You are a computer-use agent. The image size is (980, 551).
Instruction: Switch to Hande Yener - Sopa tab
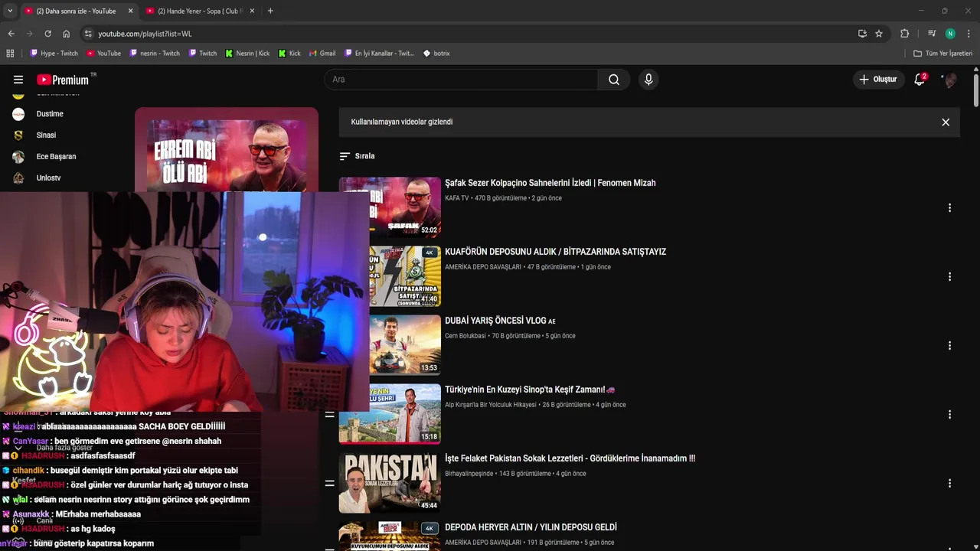198,11
